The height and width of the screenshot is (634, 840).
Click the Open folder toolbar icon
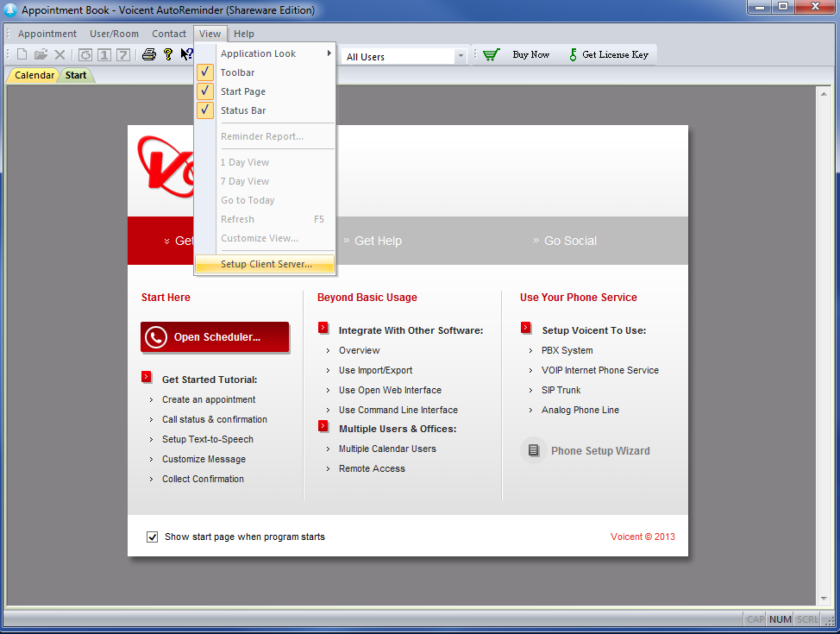(41, 55)
